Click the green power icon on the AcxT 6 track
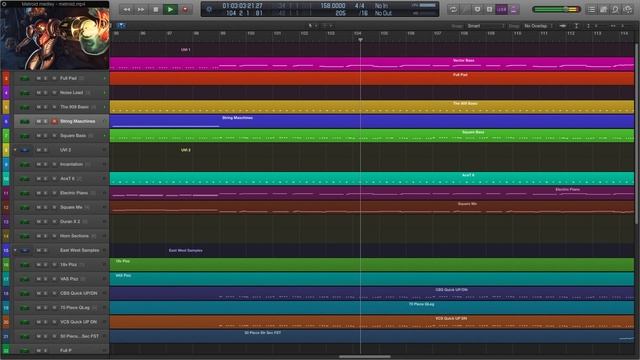This screenshot has height=360, width=640. [x=24, y=179]
